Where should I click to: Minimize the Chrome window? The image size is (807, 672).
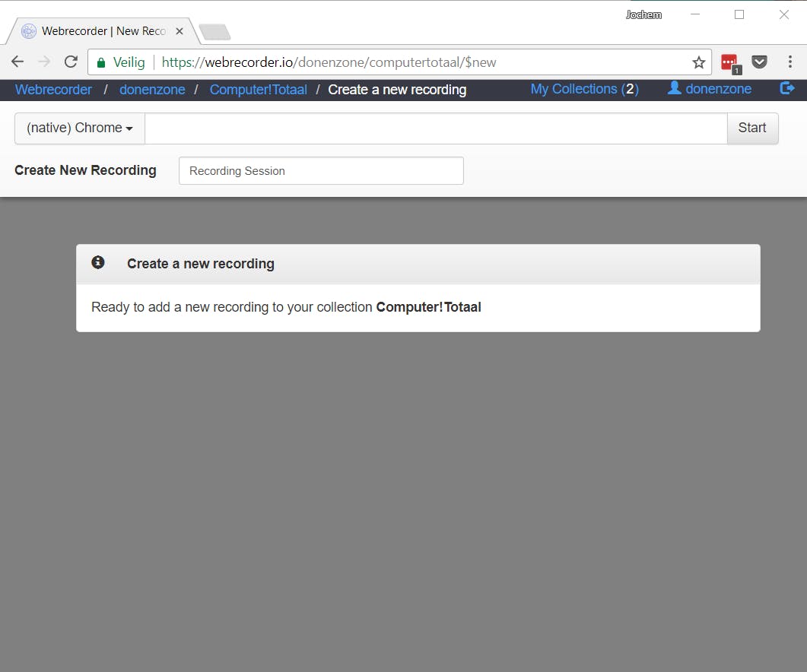click(694, 14)
